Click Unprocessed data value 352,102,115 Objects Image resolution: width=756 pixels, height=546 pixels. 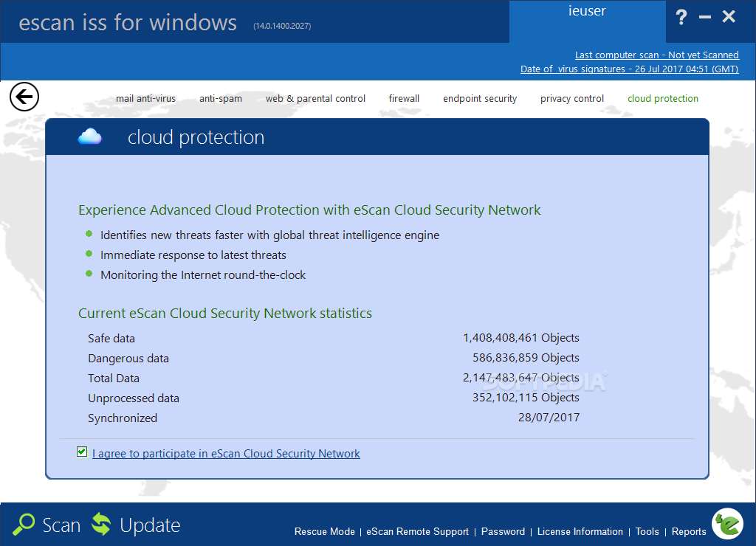tap(526, 398)
